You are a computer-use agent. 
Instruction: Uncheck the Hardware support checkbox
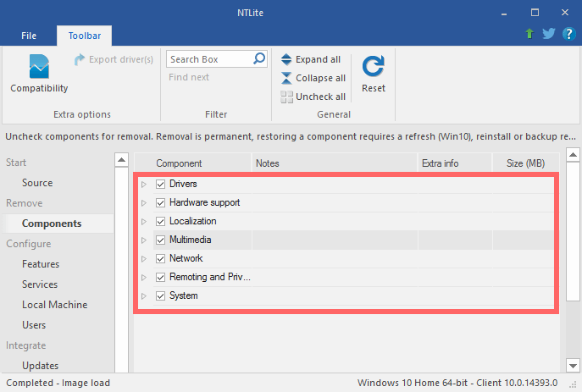[160, 202]
